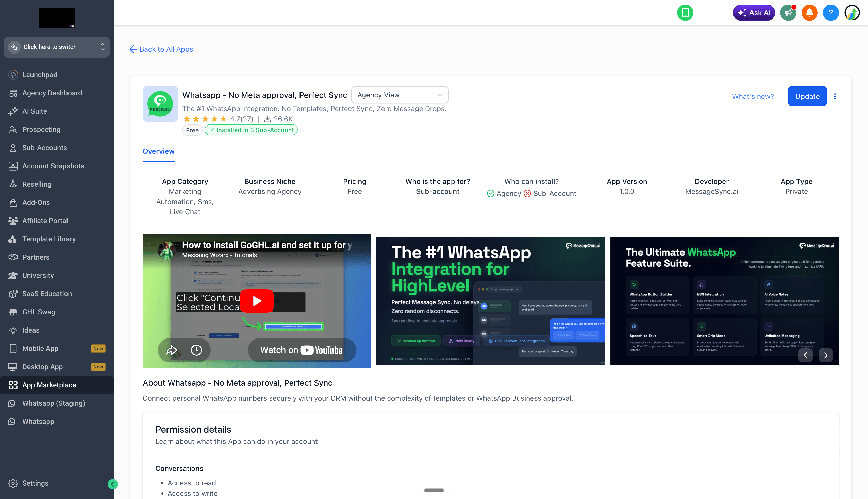Click the Settings gear icon
Screen dimensions: 868x499
click(x=13, y=483)
